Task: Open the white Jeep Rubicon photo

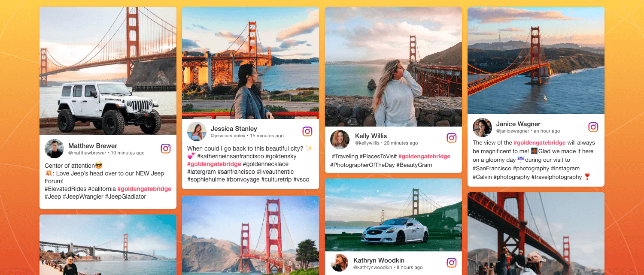Action: 108,71
